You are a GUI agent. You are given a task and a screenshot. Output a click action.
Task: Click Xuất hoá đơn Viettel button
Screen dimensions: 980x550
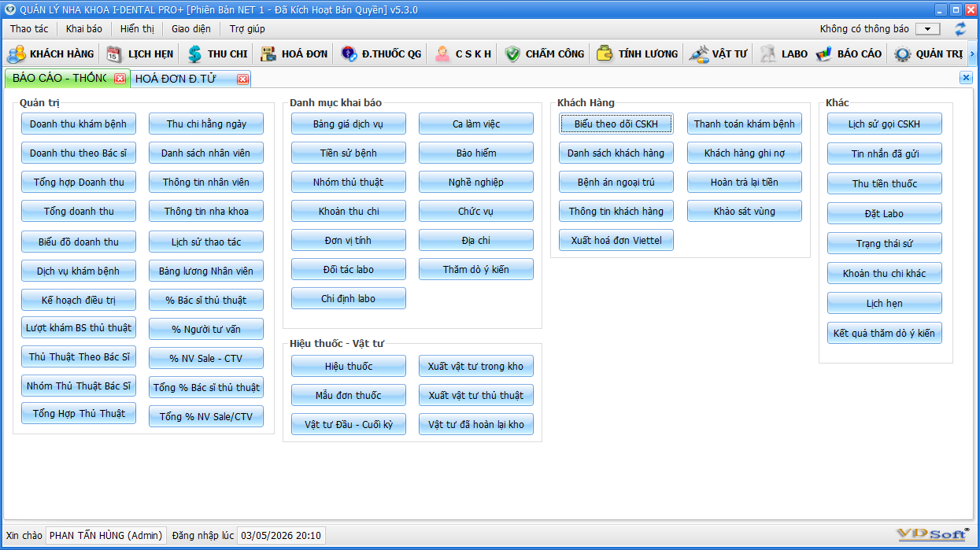pos(616,240)
